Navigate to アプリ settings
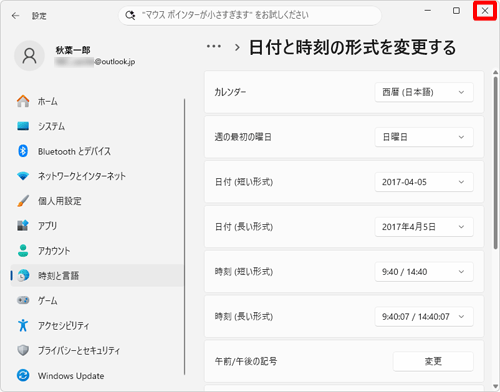 [97, 226]
